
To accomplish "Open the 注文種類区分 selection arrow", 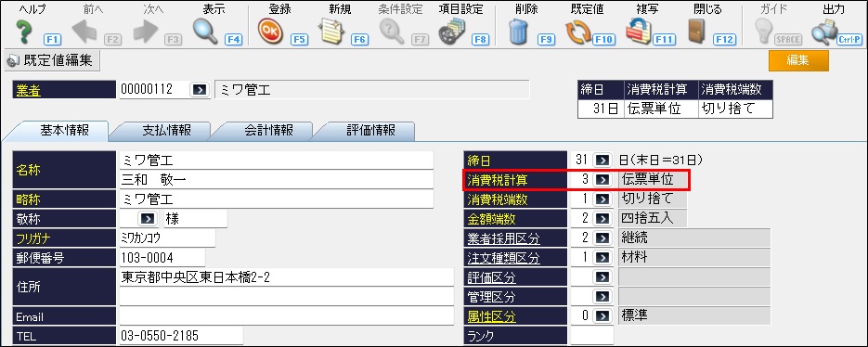I will tap(602, 257).
